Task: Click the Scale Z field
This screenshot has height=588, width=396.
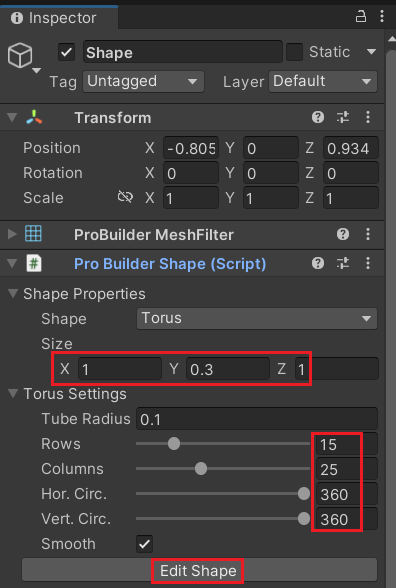Action: click(351, 198)
